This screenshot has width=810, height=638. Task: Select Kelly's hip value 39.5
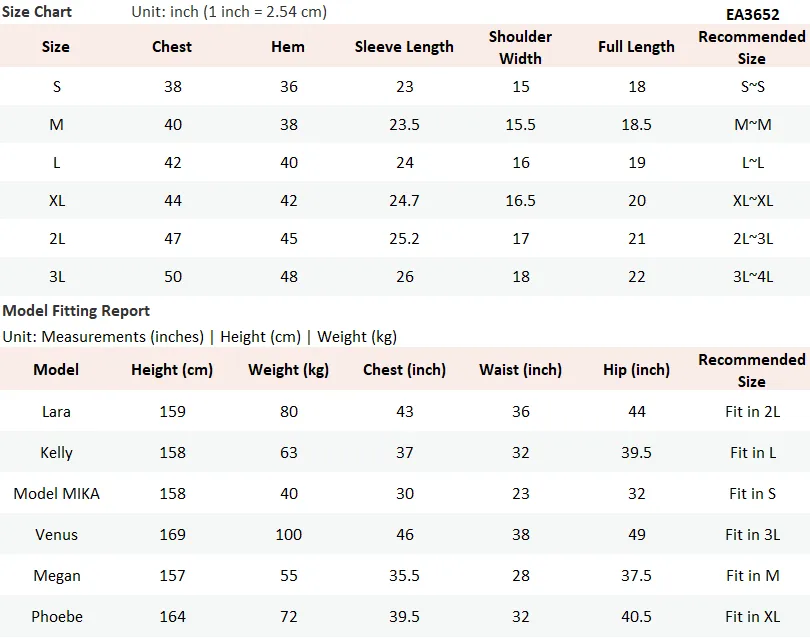tap(636, 453)
